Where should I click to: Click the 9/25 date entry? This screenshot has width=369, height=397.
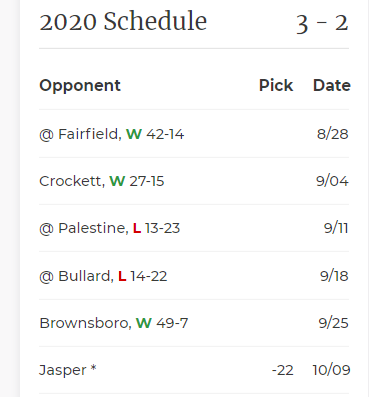(x=333, y=323)
